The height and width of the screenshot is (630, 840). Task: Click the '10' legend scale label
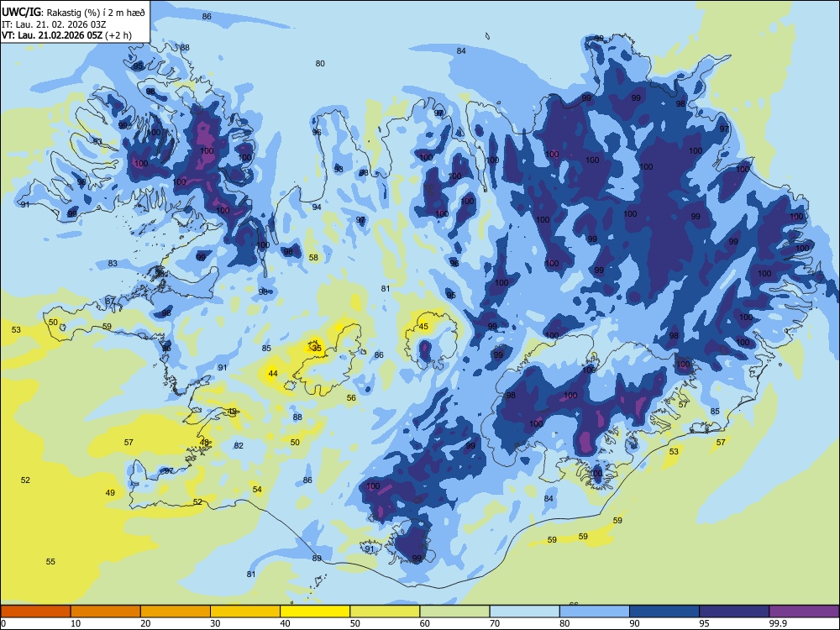76,623
